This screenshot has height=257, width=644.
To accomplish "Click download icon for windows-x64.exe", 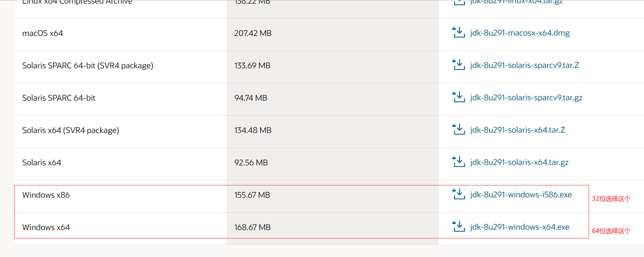I will 458,226.
